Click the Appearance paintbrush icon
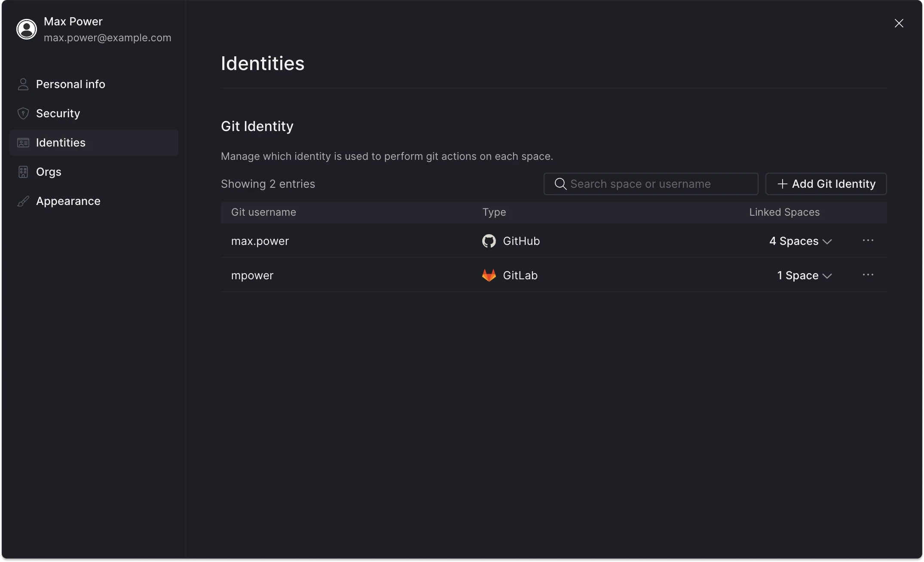 (23, 201)
